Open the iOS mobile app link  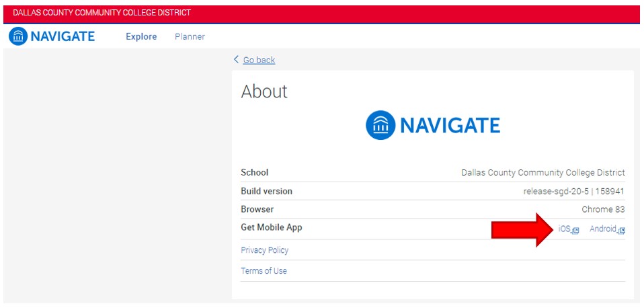tap(565, 229)
